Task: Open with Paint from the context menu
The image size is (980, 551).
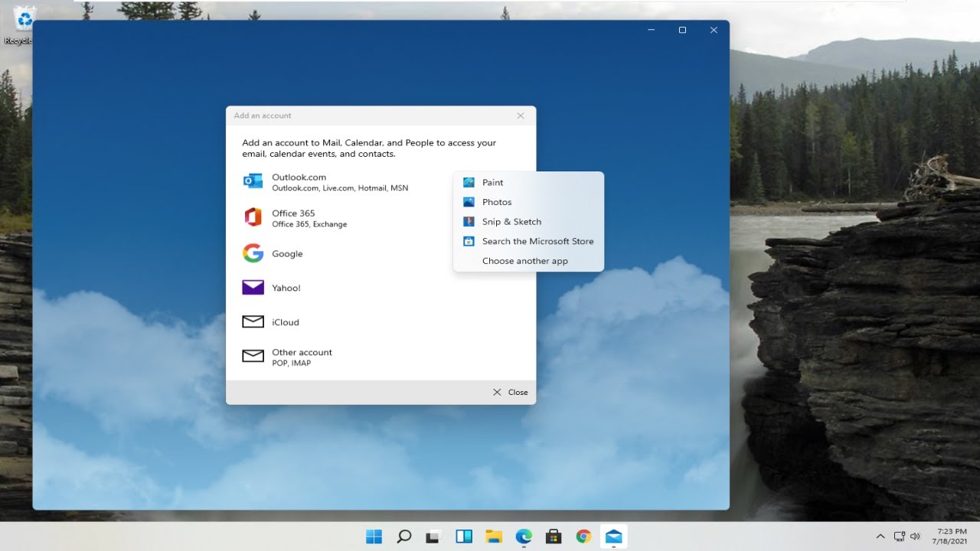Action: tap(528, 182)
